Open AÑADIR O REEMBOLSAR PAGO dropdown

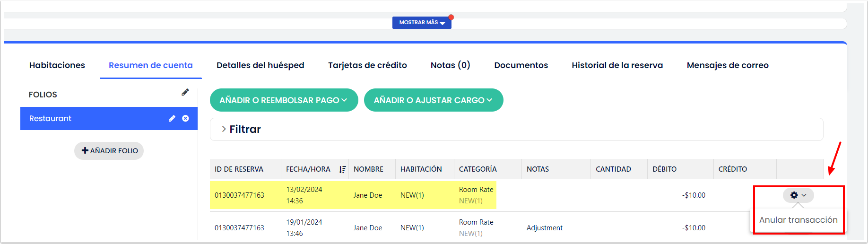coord(284,100)
